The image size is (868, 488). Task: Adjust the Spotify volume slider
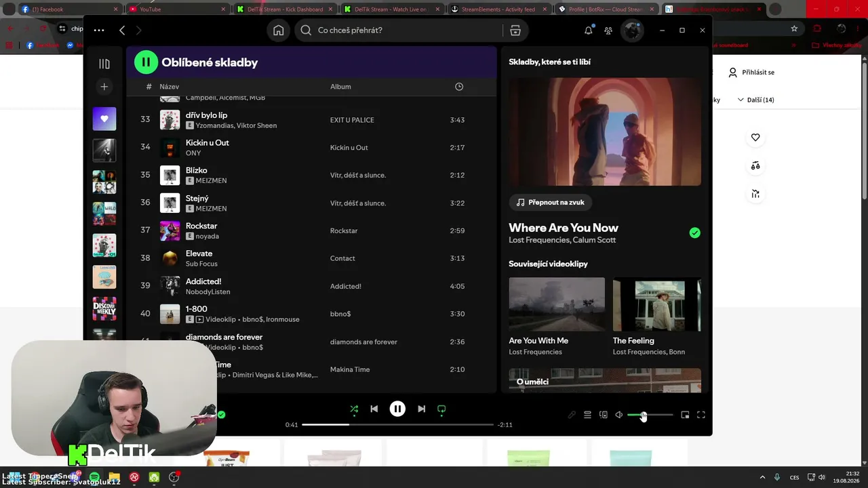click(650, 415)
